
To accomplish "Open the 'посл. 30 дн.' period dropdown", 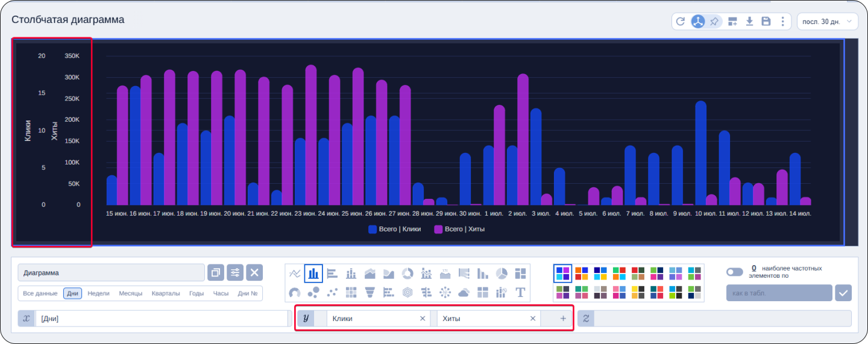I will (x=827, y=22).
